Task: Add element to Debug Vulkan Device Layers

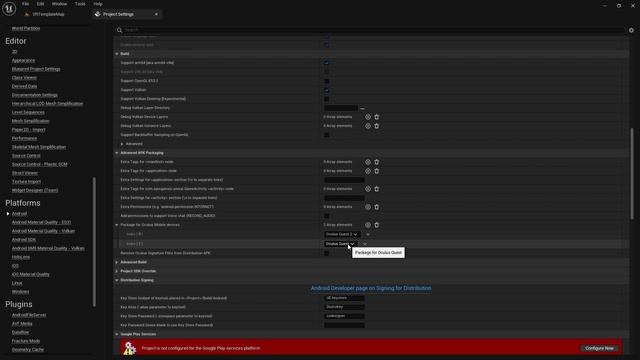Action: click(368, 117)
